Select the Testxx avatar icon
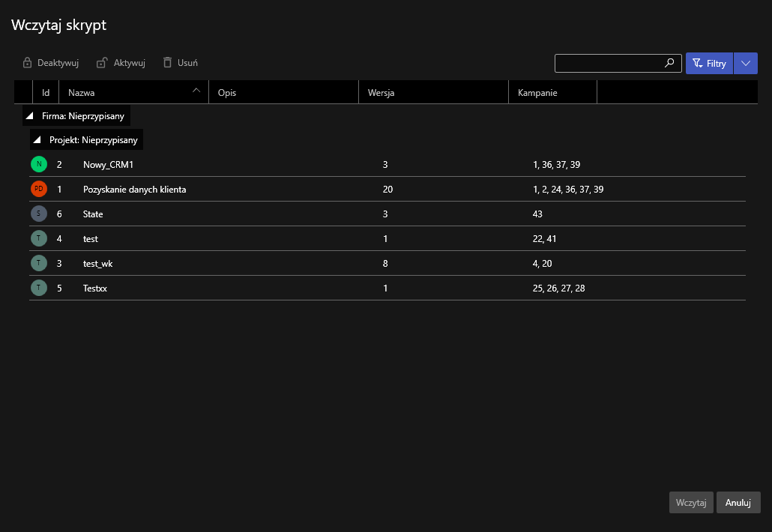 39,288
